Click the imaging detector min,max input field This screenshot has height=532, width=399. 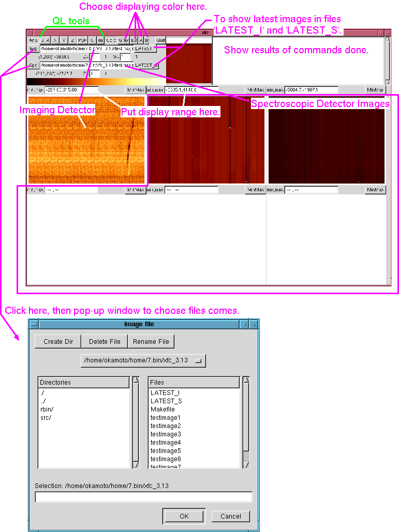[x=71, y=90]
